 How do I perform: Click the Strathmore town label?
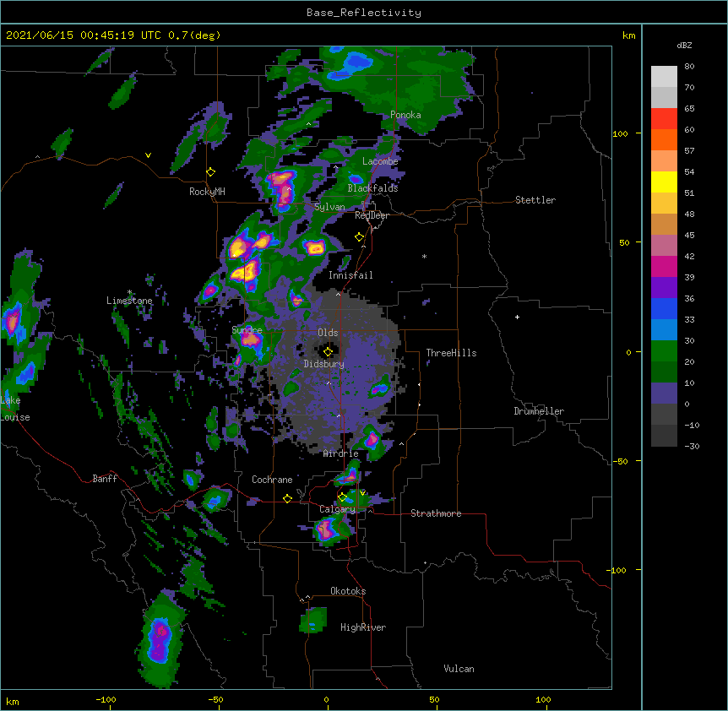pos(436,513)
